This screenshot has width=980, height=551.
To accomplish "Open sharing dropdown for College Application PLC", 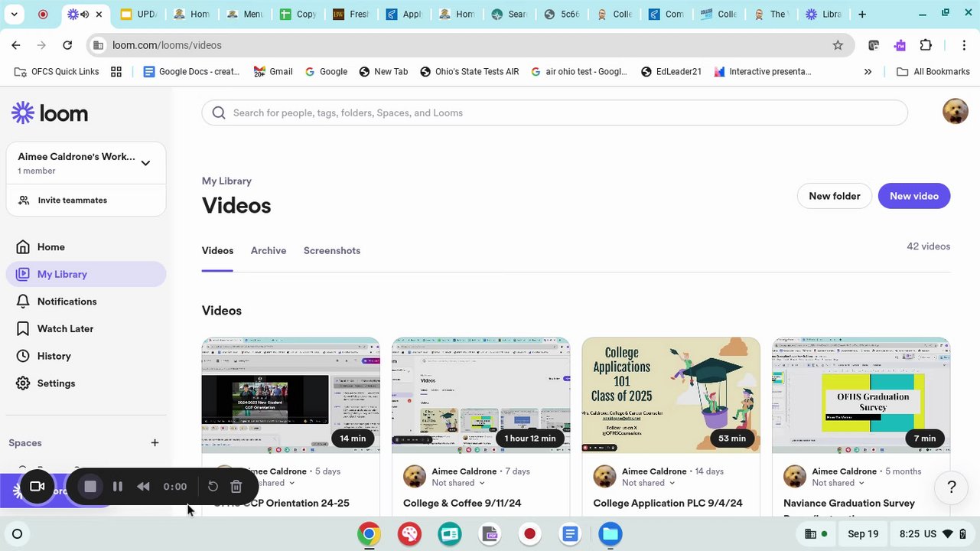I will 649,483.
